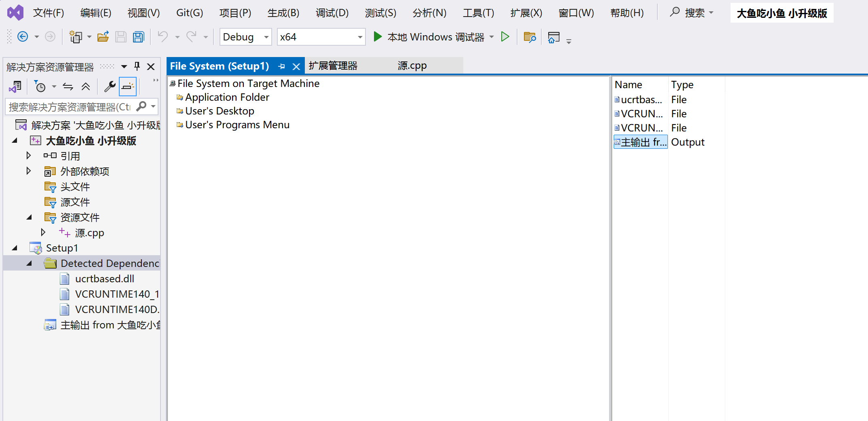Viewport: 868px width, 421px height.
Task: Switch to the 扩展管理器 tab
Action: click(333, 66)
